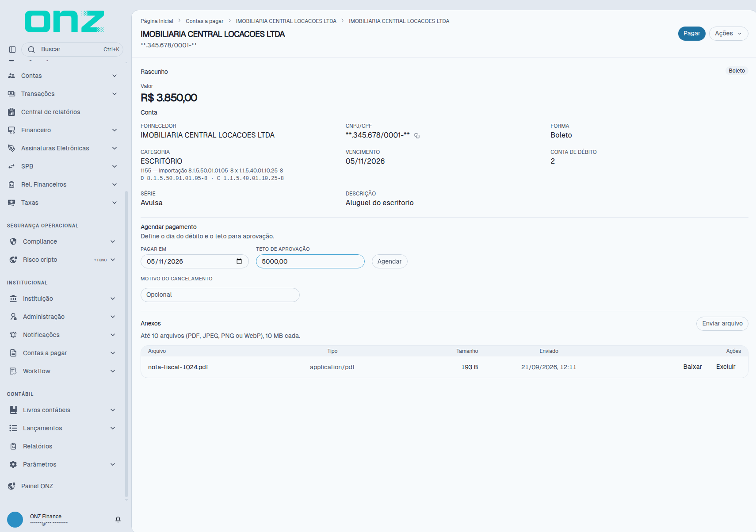Image resolution: width=756 pixels, height=532 pixels.
Task: Click Baixar for nota-fiscal-1024.pdf
Action: click(x=692, y=367)
